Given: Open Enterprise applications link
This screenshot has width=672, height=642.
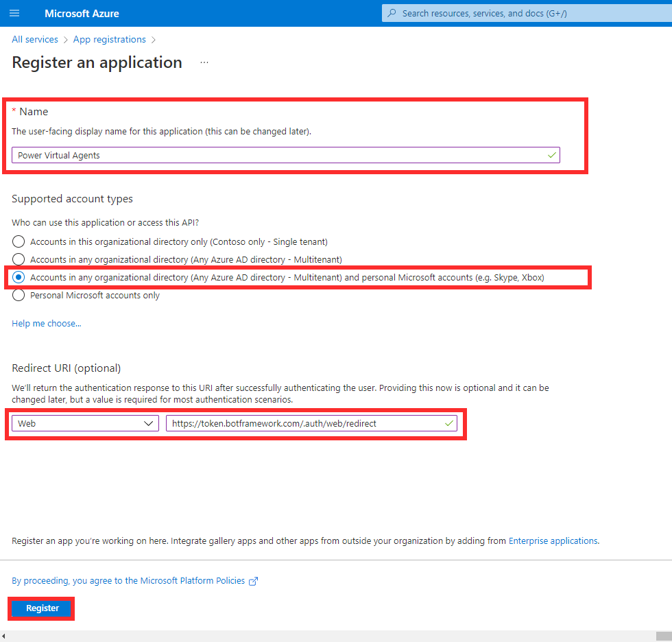Looking at the screenshot, I should point(553,541).
